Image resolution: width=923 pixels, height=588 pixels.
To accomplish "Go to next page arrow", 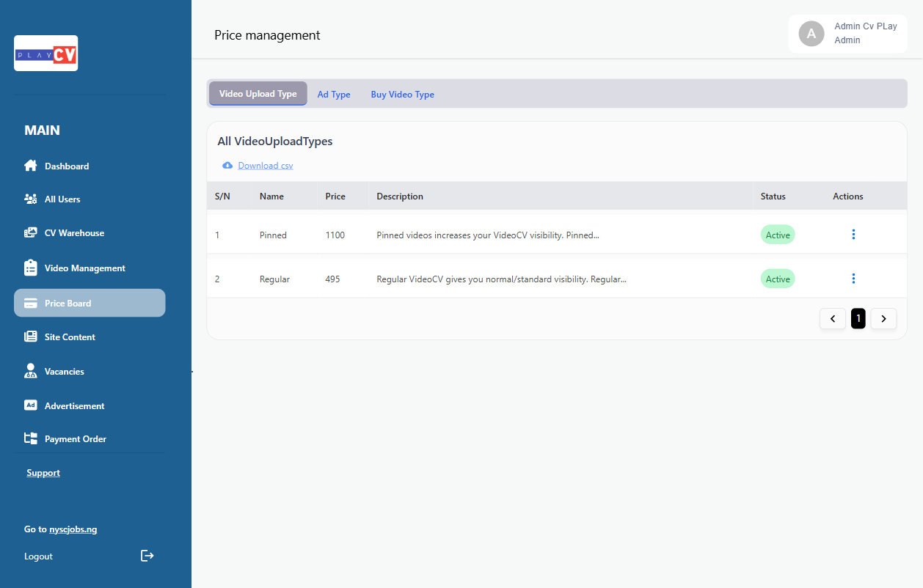I will [x=883, y=318].
